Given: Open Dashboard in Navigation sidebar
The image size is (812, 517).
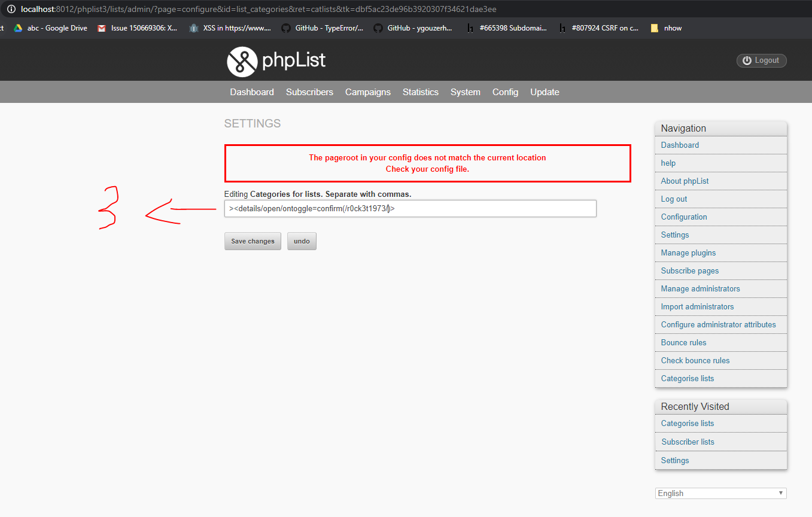Looking at the screenshot, I should (680, 145).
